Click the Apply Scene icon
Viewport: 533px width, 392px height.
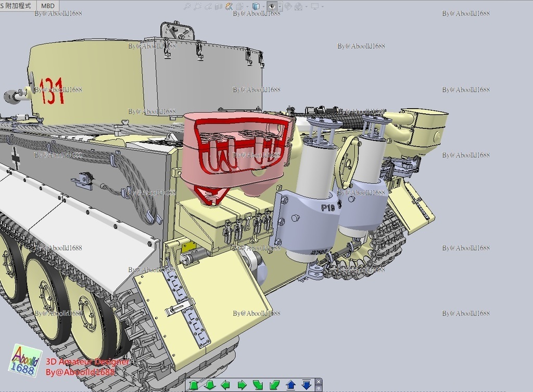click(x=298, y=6)
